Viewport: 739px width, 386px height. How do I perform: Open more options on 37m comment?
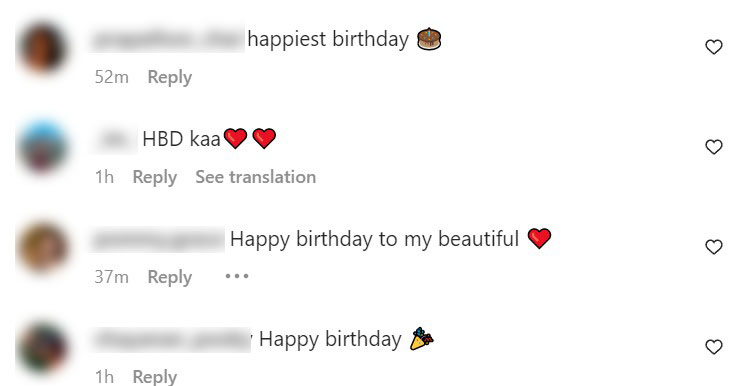click(x=237, y=276)
